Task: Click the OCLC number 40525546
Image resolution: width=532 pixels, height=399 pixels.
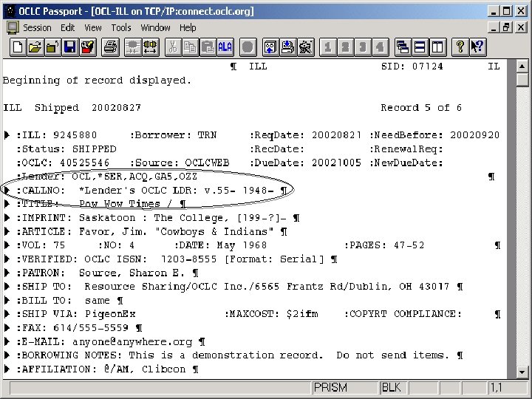Action: tap(85, 163)
